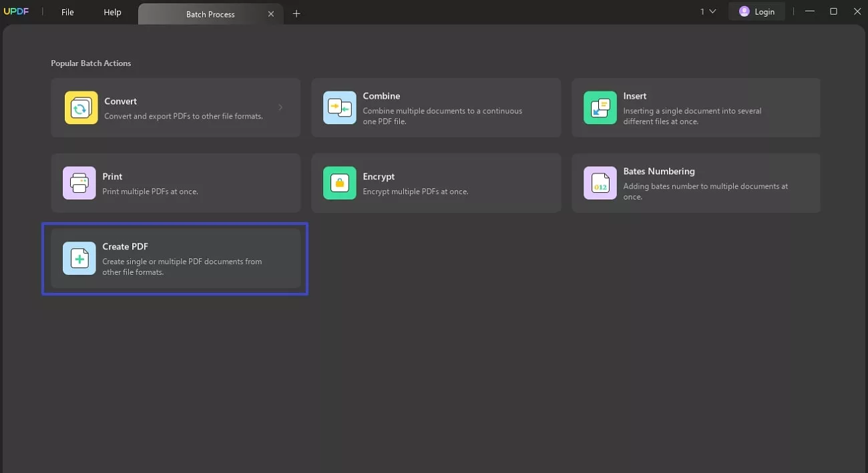Click the Encrypt card title
Image resolution: width=868 pixels, height=473 pixels.
(379, 177)
